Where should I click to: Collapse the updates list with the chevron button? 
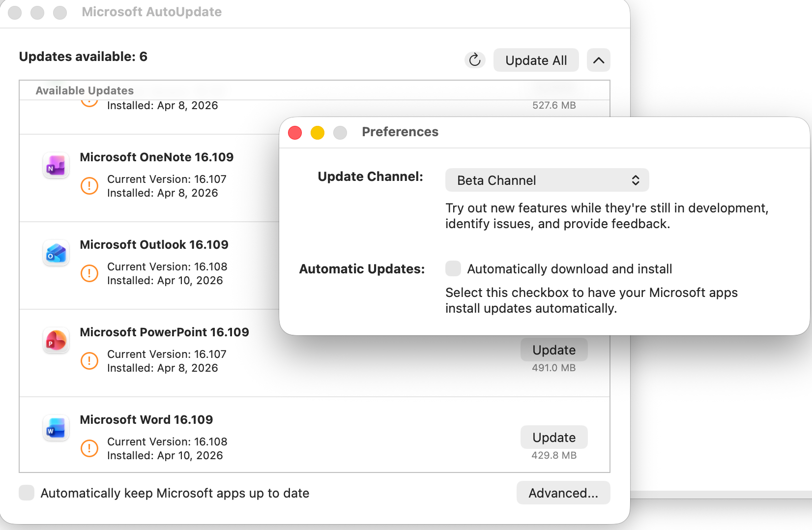599,60
